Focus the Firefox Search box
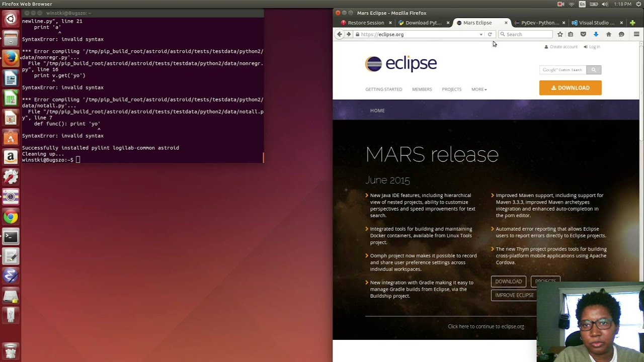 (525, 34)
